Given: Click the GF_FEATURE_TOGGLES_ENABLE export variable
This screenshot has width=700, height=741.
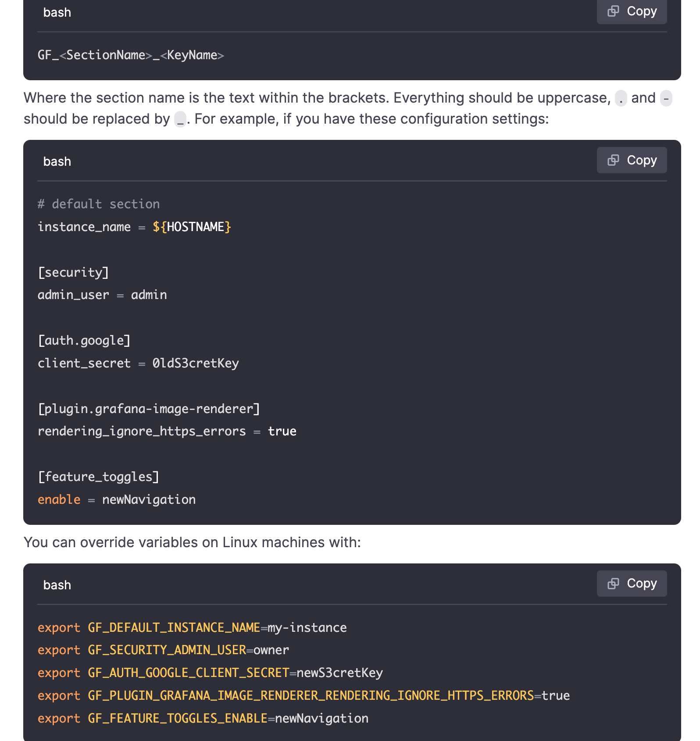Looking at the screenshot, I should click(178, 719).
